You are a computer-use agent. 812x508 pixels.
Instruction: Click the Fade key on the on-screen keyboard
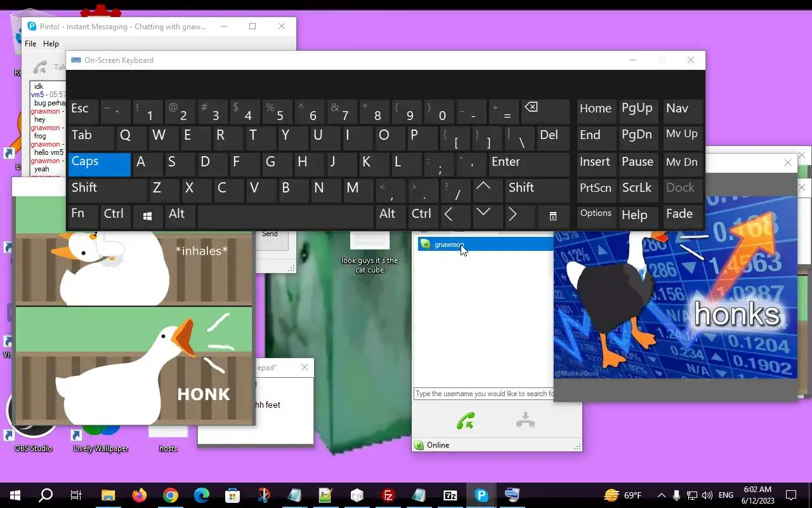[x=682, y=216]
